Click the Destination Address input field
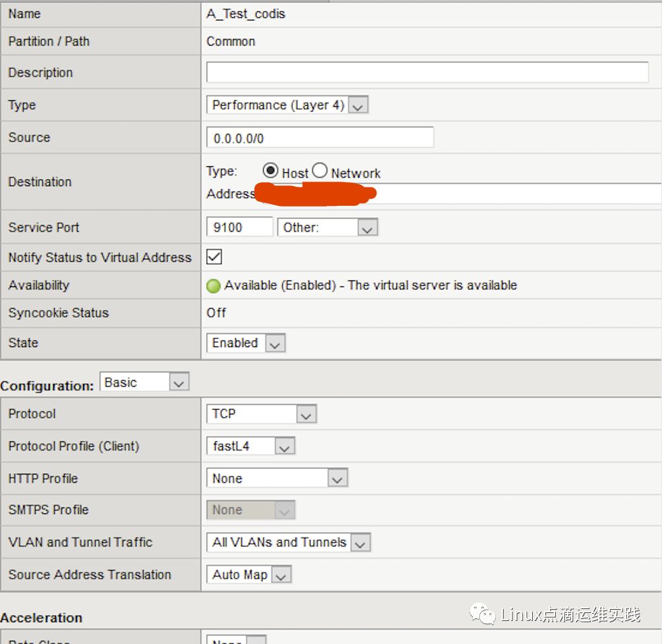Viewport: 662px width, 644px height. (458, 193)
